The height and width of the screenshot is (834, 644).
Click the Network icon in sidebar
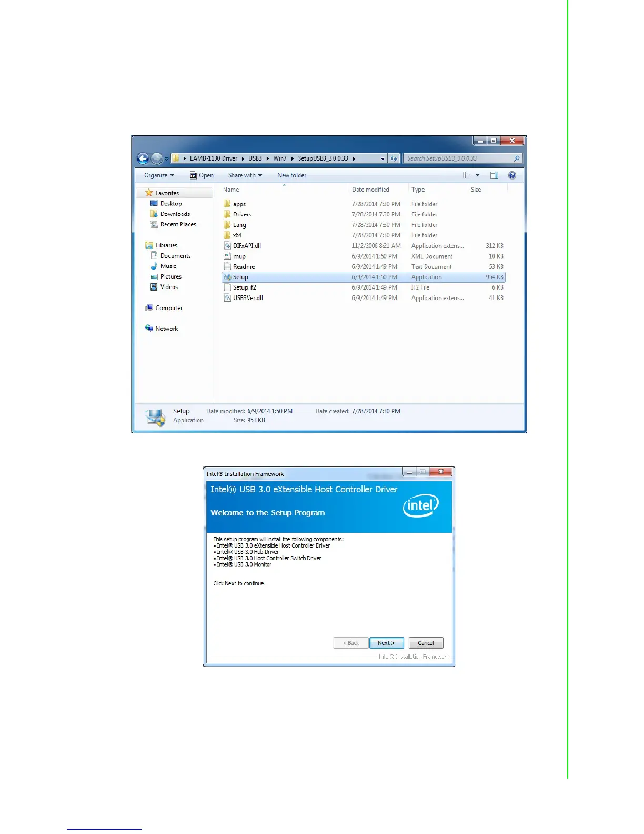point(149,329)
